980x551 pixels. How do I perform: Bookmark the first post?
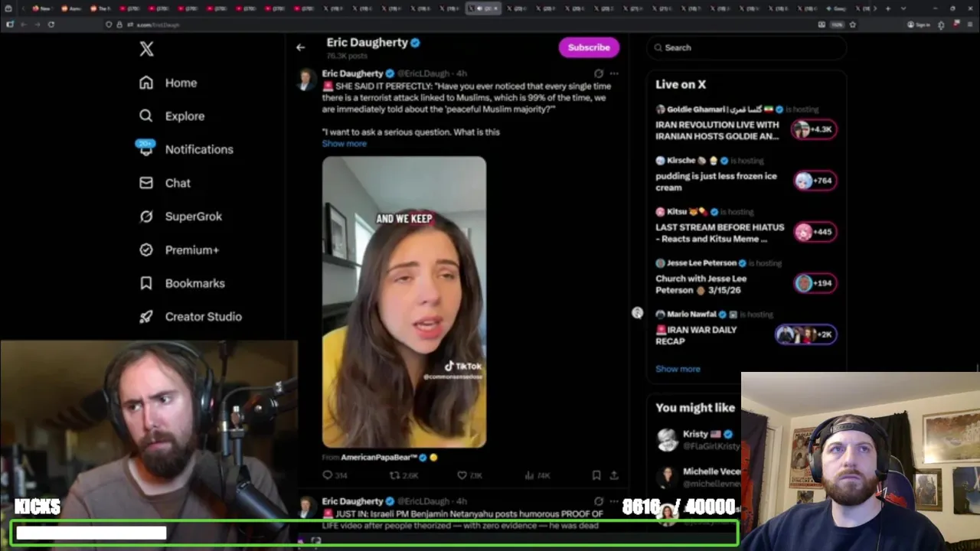(596, 475)
